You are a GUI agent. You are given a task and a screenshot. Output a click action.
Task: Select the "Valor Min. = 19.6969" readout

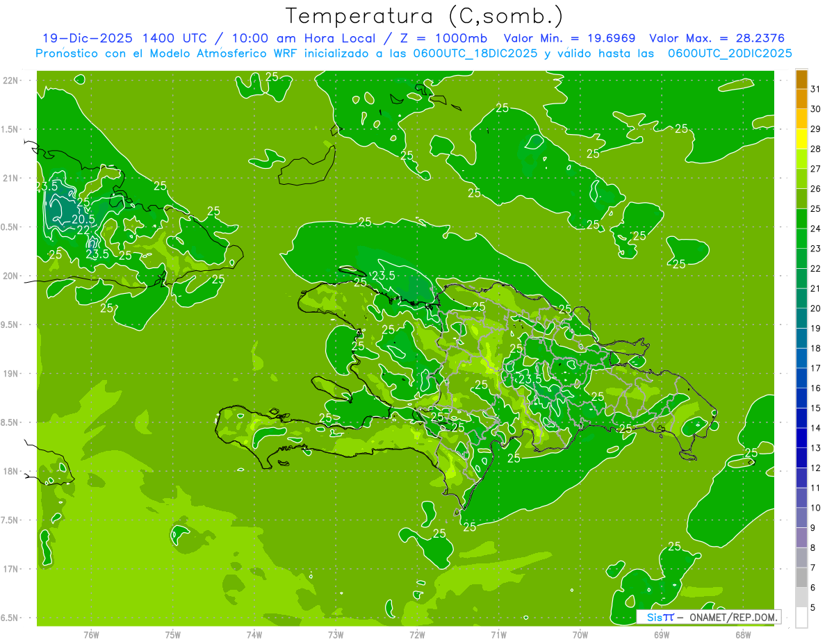(570, 38)
